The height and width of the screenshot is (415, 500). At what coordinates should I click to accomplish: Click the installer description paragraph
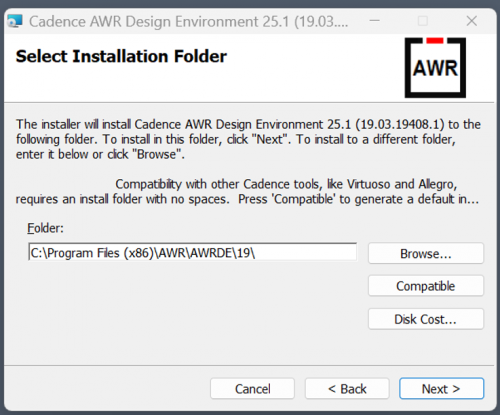(x=248, y=139)
